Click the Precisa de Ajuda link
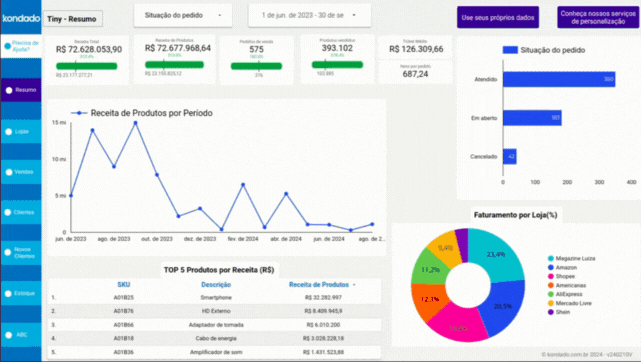The width and height of the screenshot is (641, 362). click(x=25, y=46)
